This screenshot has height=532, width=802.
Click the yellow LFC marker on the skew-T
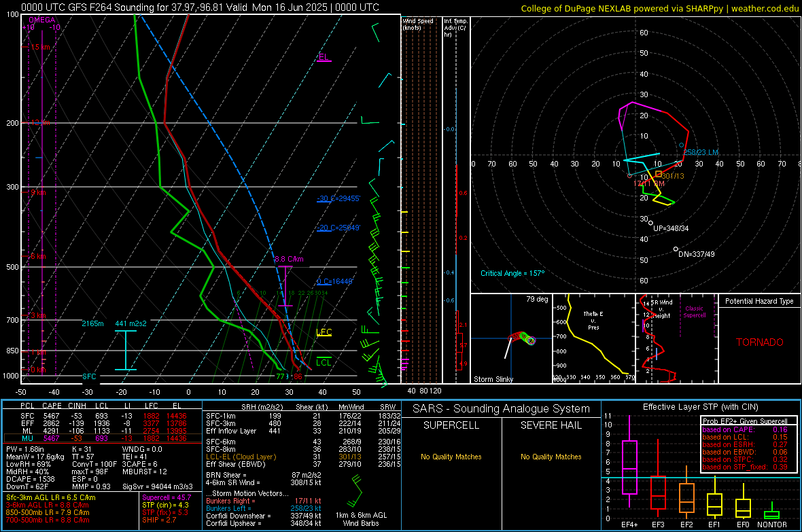pyautogui.click(x=324, y=332)
